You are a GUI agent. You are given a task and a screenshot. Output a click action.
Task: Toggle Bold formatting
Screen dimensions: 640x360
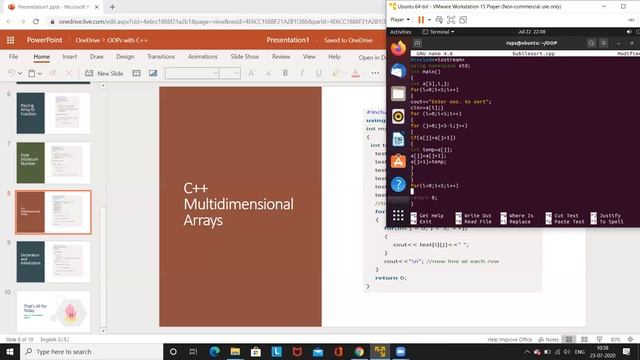[285, 73]
